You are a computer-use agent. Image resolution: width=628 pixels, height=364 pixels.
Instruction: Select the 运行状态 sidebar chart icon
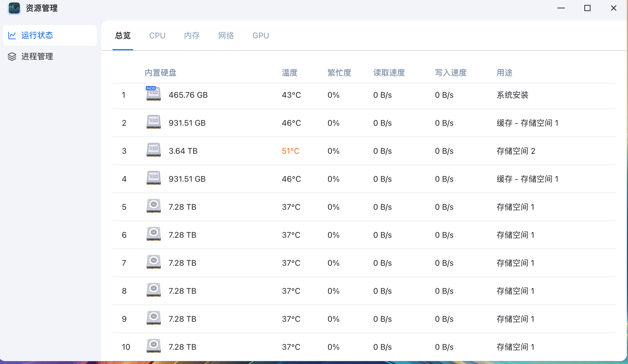point(12,35)
